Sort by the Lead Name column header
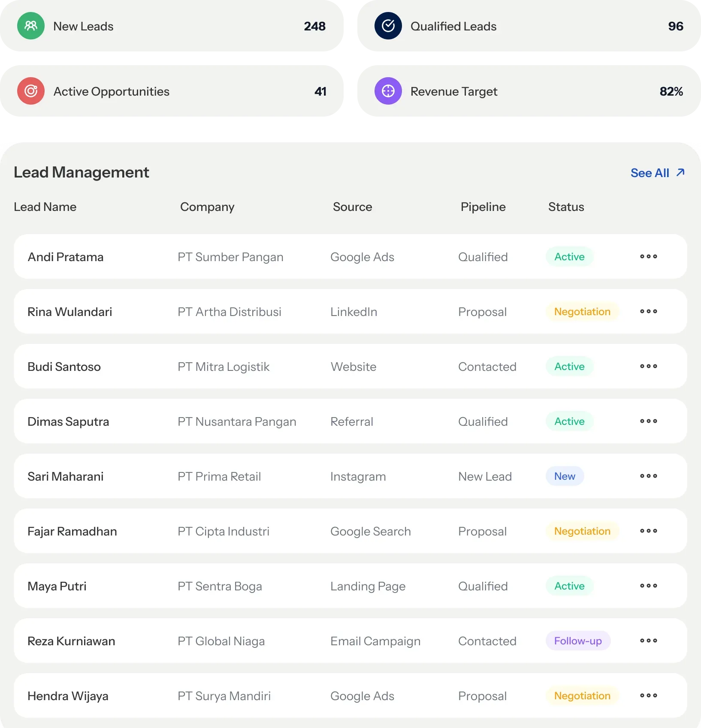The width and height of the screenshot is (701, 728). click(x=45, y=207)
